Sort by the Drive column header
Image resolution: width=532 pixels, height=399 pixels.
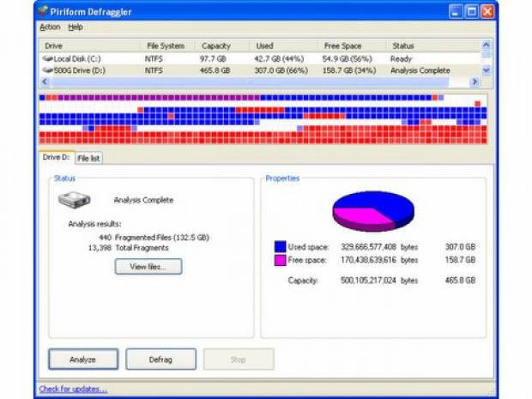click(x=90, y=45)
